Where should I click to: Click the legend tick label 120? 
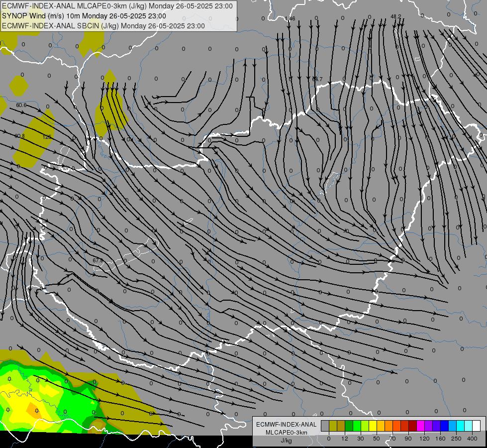[424, 439]
